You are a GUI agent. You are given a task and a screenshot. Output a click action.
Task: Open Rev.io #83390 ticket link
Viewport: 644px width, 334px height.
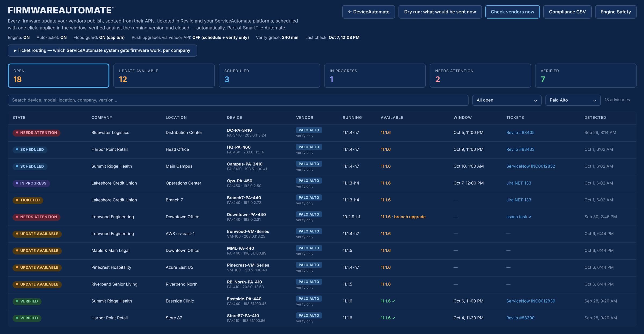tap(520, 318)
